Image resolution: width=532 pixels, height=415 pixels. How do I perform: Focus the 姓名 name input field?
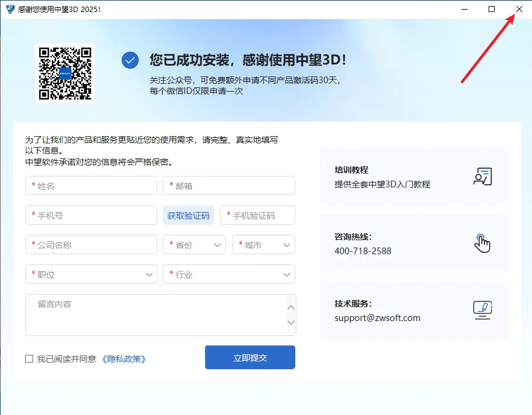click(91, 186)
